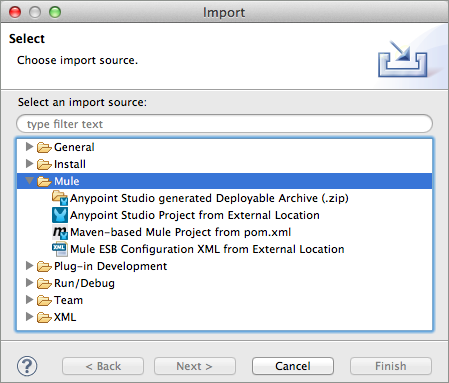Select the Plug-in Development label
Viewport: 449px width, 383px height.
click(x=110, y=266)
